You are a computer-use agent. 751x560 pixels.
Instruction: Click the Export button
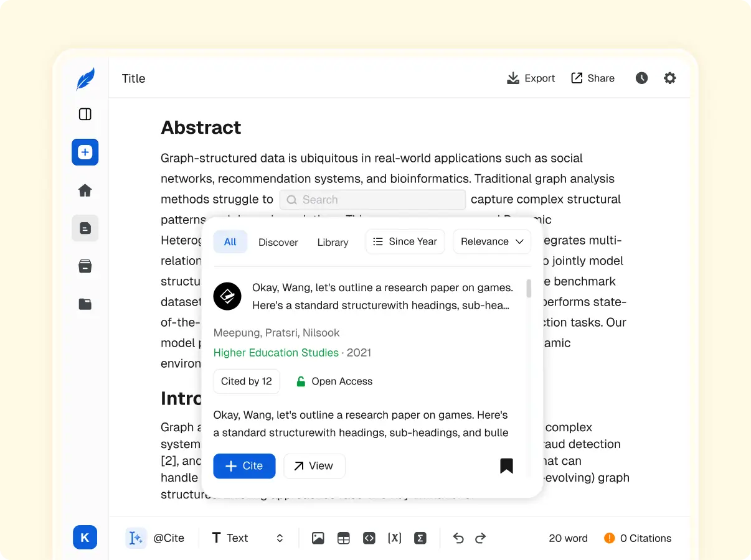coord(531,78)
